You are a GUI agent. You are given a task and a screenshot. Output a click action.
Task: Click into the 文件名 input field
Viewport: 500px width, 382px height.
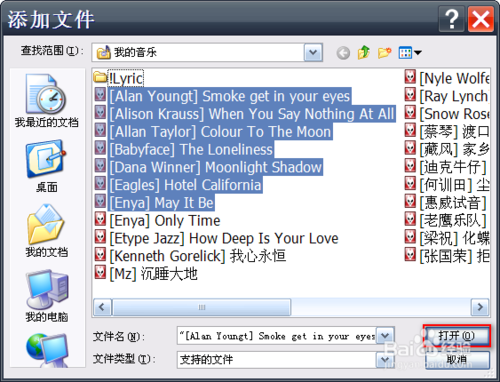277,336
